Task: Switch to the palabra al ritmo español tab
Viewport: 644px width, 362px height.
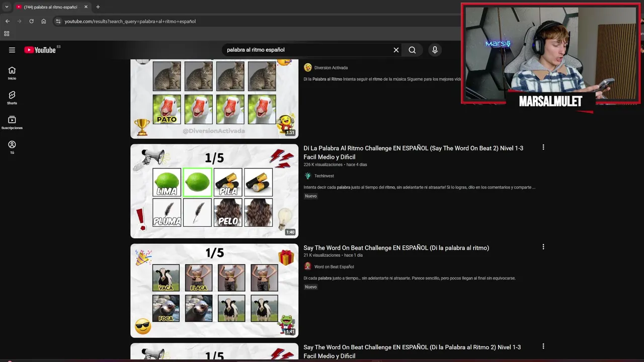Action: click(x=50, y=7)
